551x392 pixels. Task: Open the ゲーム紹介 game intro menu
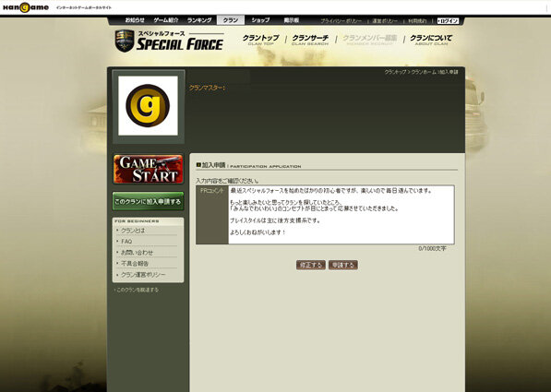(x=166, y=20)
